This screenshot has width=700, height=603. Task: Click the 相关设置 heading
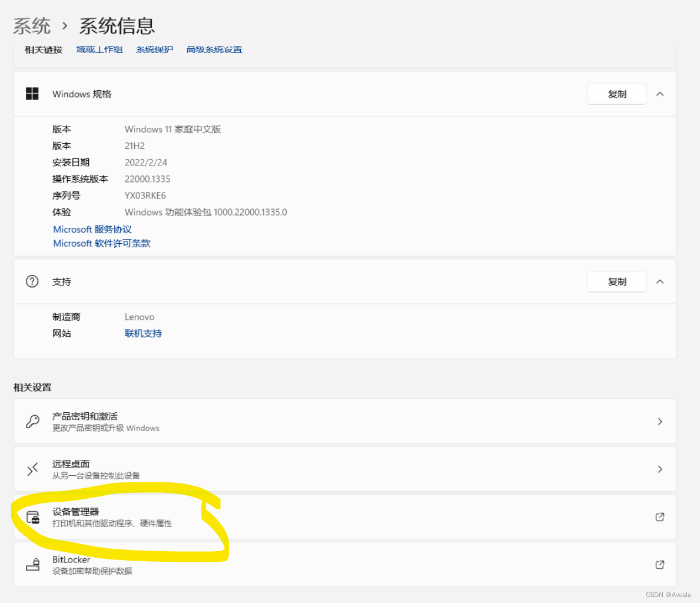click(x=32, y=387)
